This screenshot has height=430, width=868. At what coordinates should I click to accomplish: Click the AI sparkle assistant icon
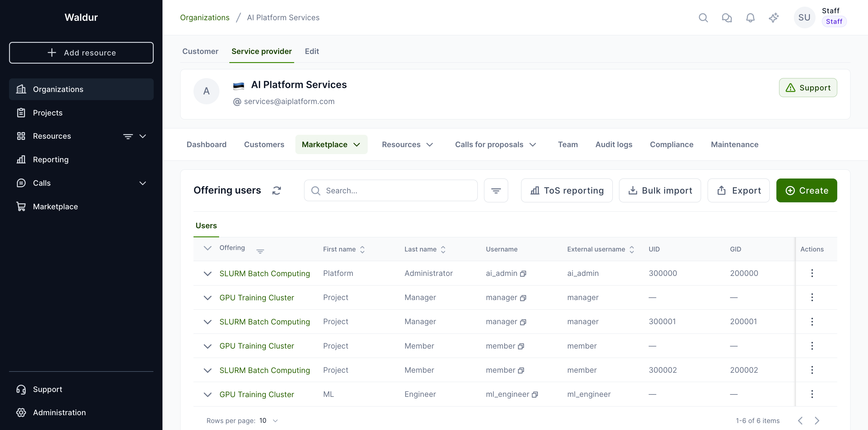click(774, 17)
